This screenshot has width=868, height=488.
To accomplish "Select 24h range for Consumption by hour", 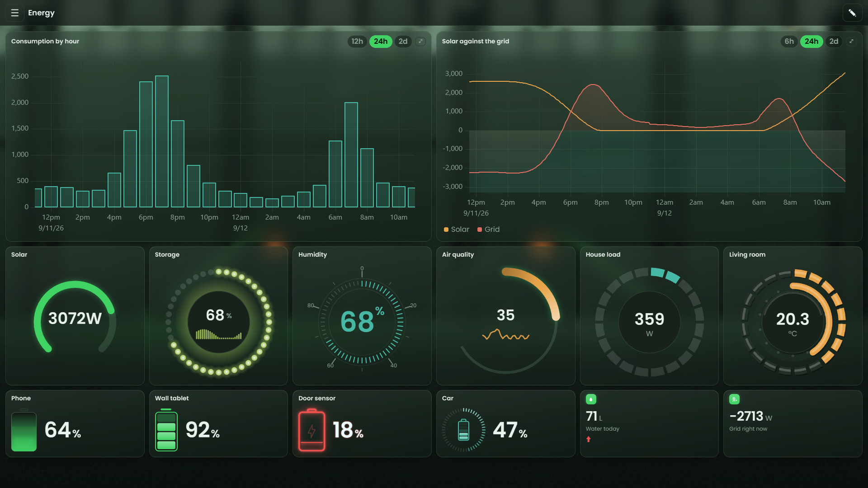I will pyautogui.click(x=381, y=41).
